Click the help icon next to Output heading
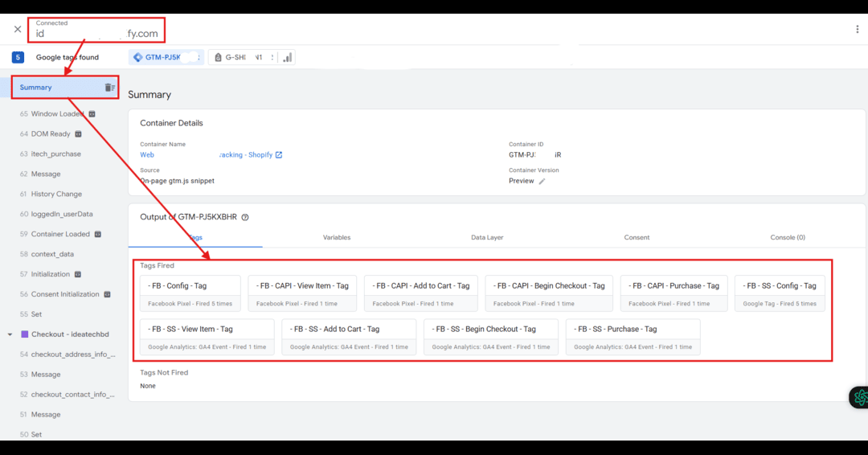 click(x=245, y=217)
